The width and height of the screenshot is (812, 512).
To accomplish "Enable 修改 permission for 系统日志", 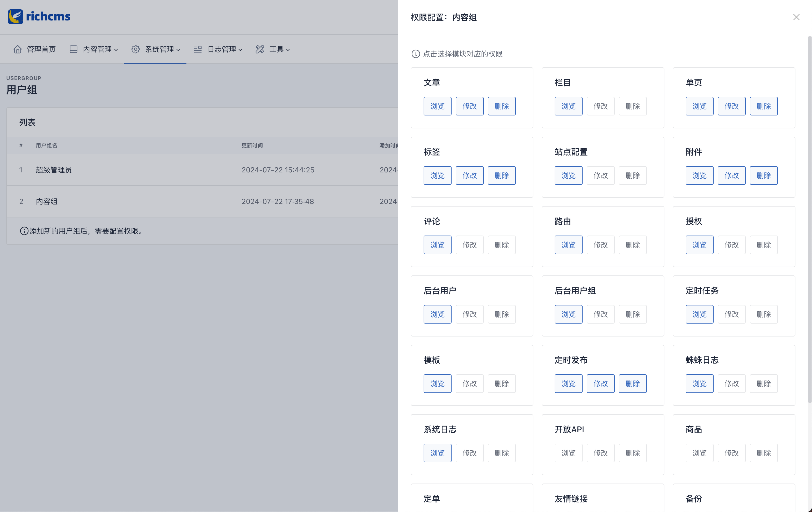I will 469,453.
